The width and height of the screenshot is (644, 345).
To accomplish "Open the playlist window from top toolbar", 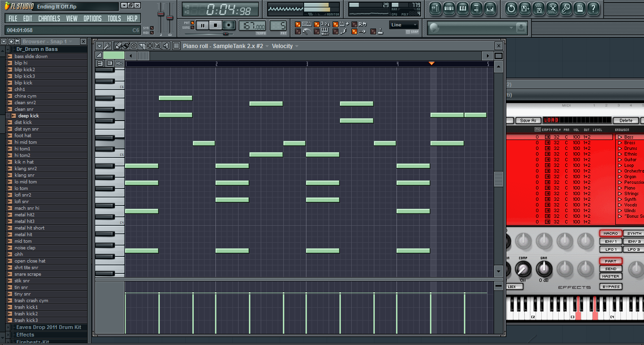I will tap(435, 8).
